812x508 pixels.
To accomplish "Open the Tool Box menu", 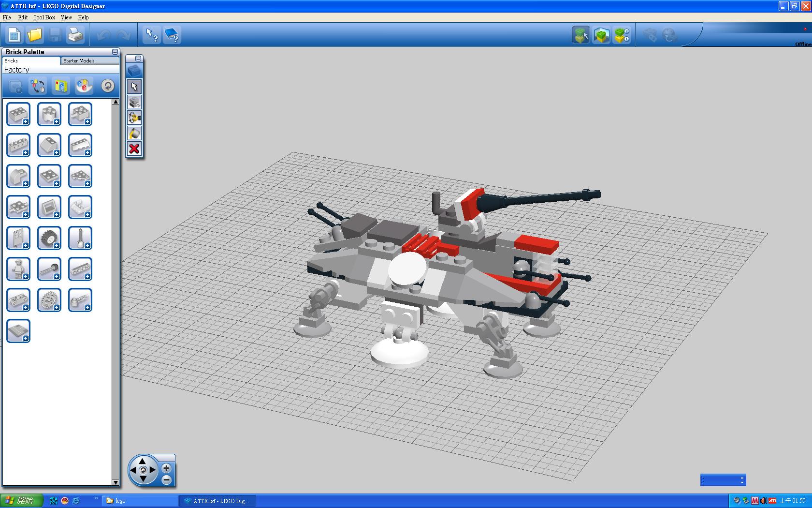I will point(44,17).
